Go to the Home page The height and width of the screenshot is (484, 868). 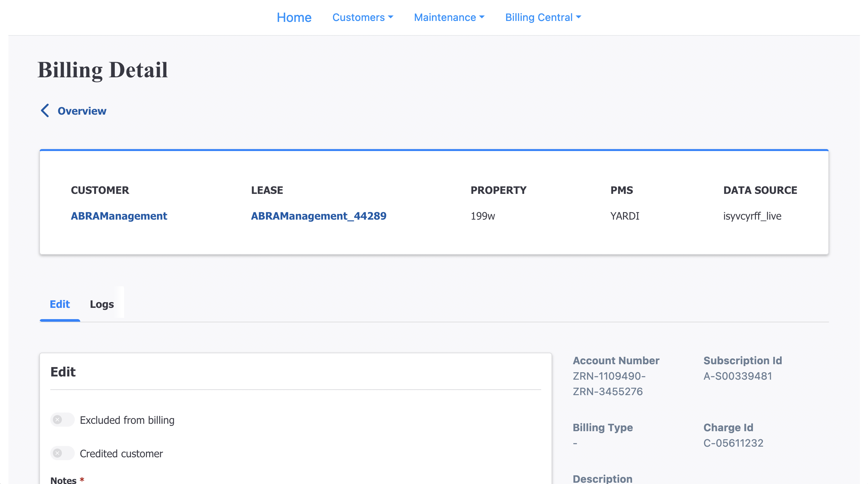point(294,17)
